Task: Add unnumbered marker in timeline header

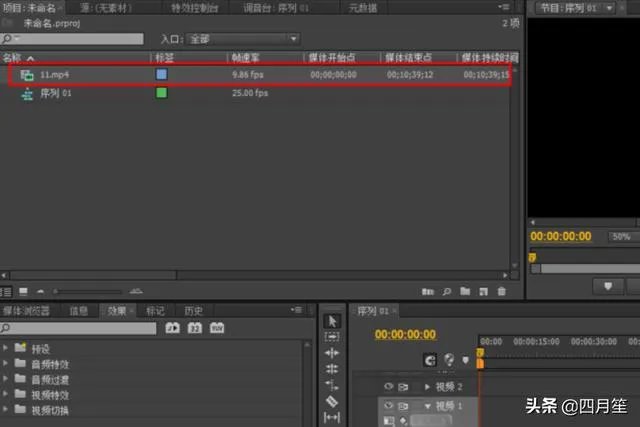Action: pos(465,360)
